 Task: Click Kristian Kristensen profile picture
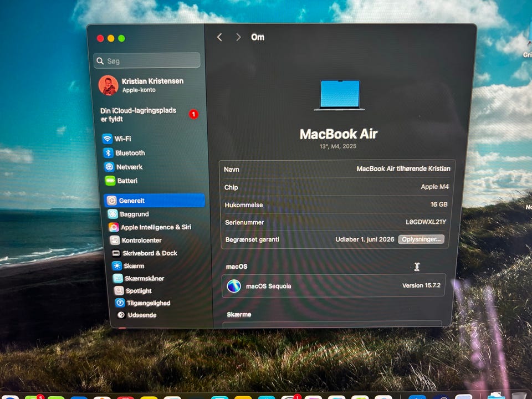108,85
